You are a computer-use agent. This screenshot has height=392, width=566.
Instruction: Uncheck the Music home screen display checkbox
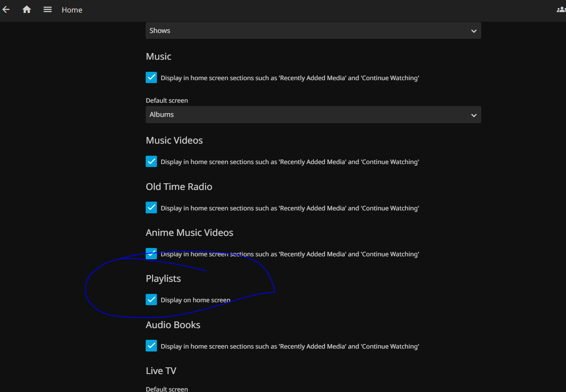pos(152,78)
